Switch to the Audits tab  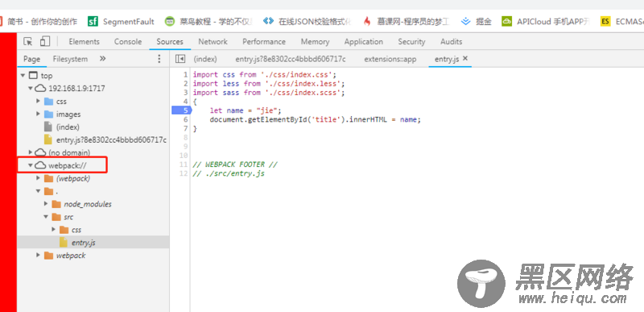452,41
